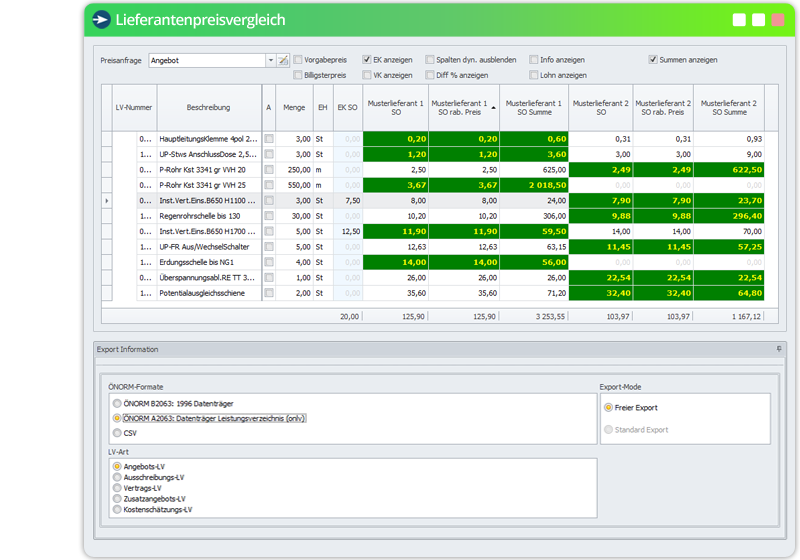Click green cell 2 018,50 in Musterlieferant 1 Summe
The height and width of the screenshot is (560, 800).
click(534, 185)
